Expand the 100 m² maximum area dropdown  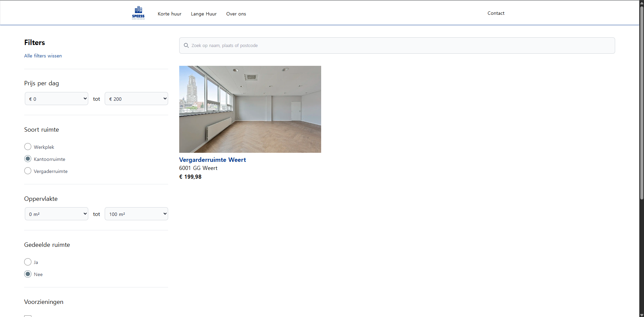click(136, 214)
